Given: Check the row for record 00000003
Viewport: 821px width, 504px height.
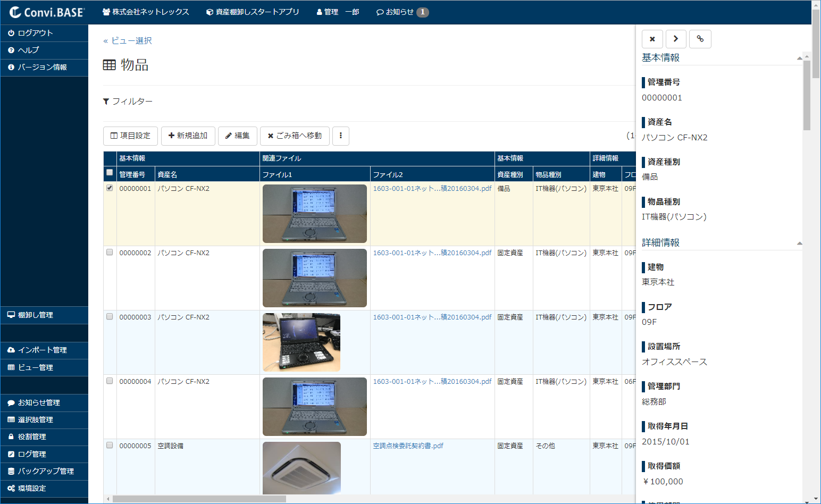Looking at the screenshot, I should [110, 316].
